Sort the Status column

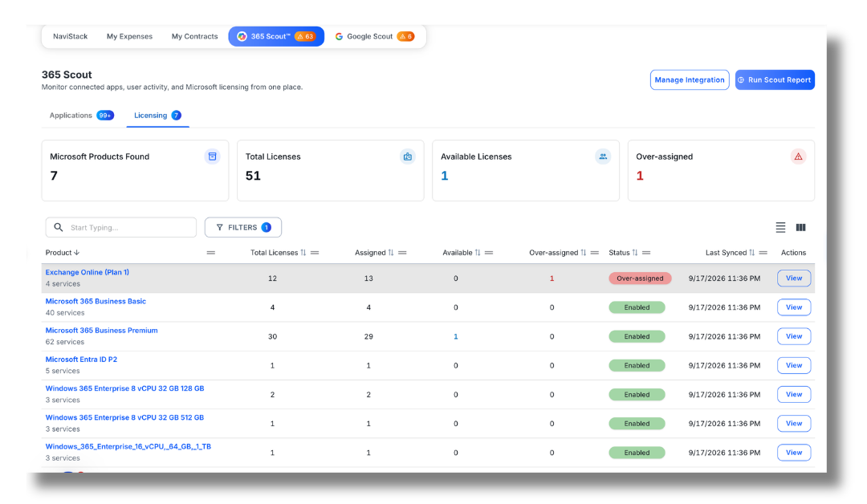tap(635, 253)
